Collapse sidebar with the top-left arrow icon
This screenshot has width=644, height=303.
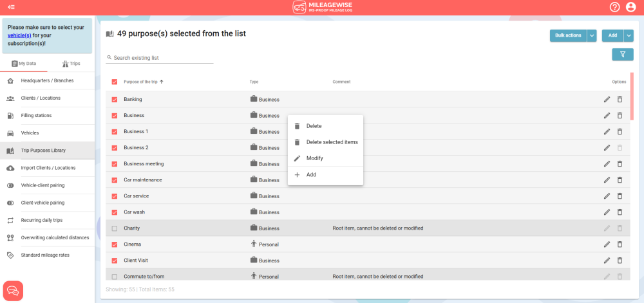click(x=11, y=7)
